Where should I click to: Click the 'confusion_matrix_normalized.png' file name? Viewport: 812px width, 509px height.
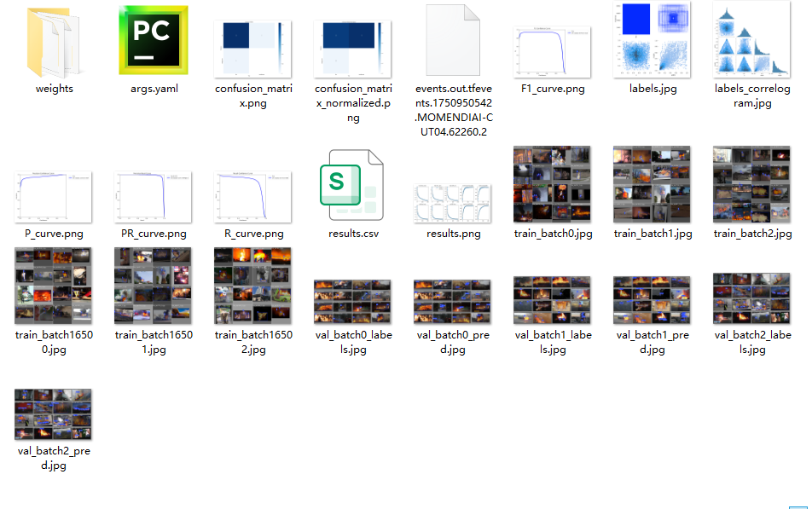[x=353, y=103]
